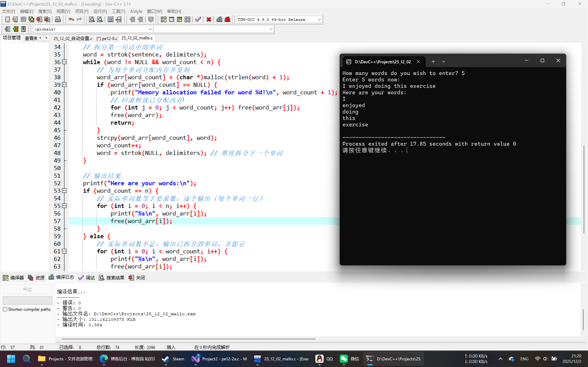Open the (globals) scope dropdown
588x367 pixels.
150,29
